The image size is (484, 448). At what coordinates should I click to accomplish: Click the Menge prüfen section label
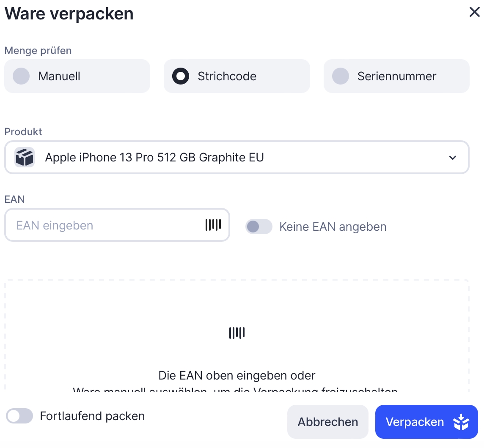pos(38,51)
